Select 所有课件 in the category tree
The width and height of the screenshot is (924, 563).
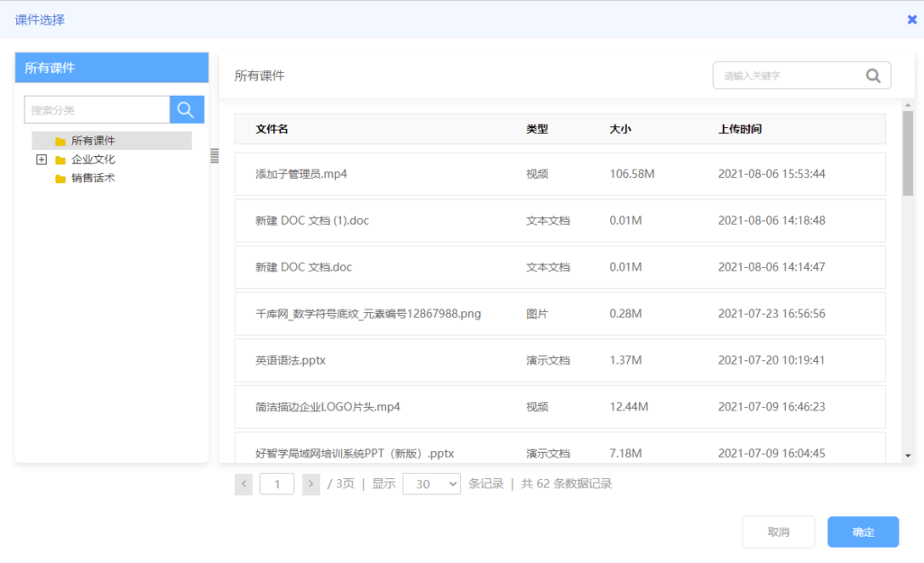point(93,141)
